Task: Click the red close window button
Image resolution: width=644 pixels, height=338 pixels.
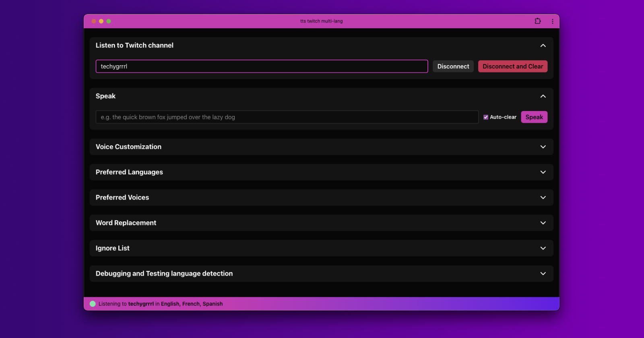Action: coord(94,21)
